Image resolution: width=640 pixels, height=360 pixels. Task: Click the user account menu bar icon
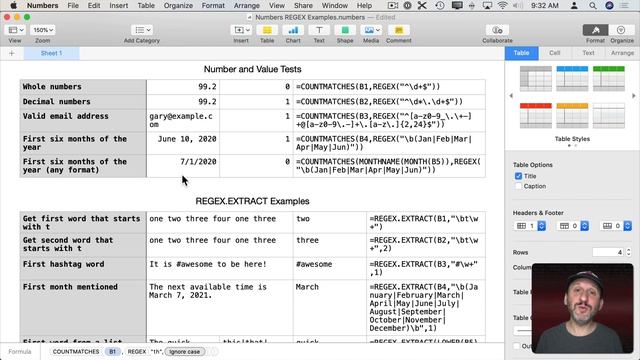(x=574, y=5)
